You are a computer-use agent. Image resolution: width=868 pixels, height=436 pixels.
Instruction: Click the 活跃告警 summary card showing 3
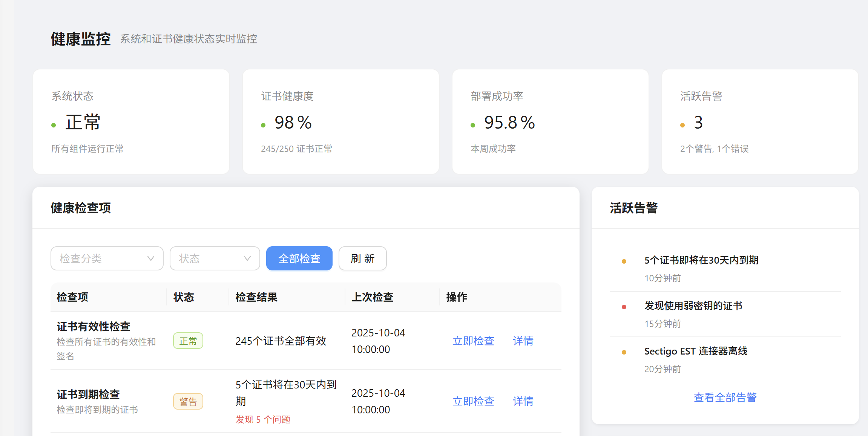760,121
